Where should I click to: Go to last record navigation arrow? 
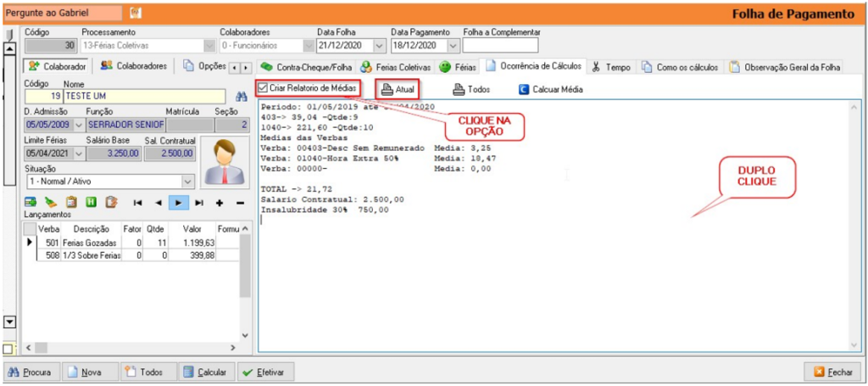point(199,204)
